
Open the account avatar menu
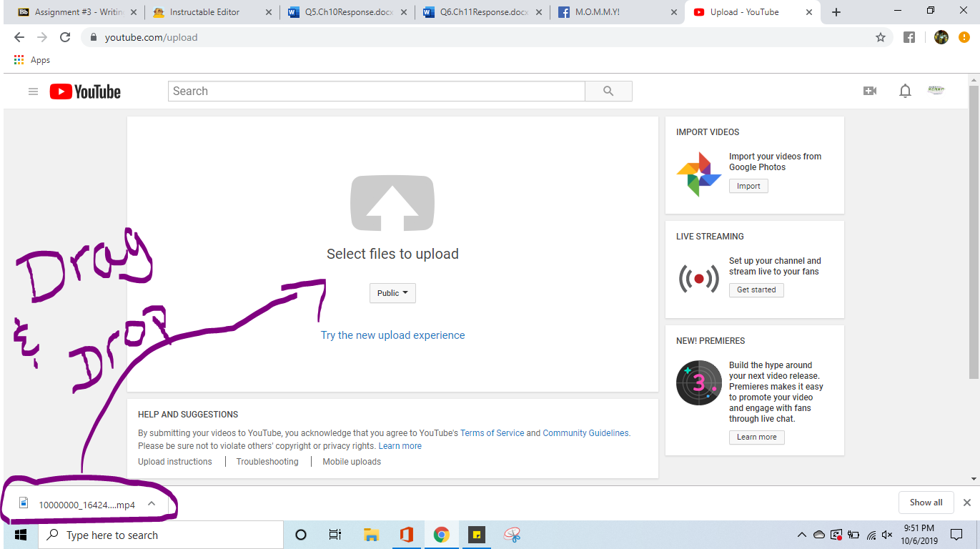[x=936, y=90]
